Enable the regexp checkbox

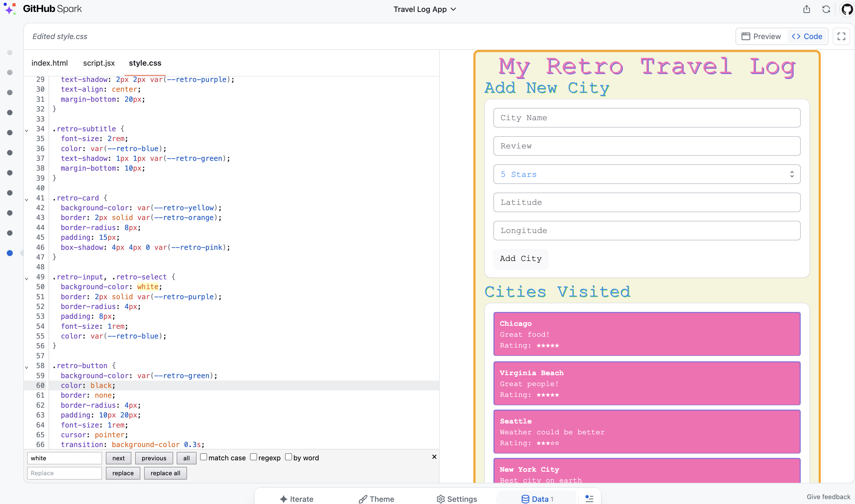(x=254, y=457)
